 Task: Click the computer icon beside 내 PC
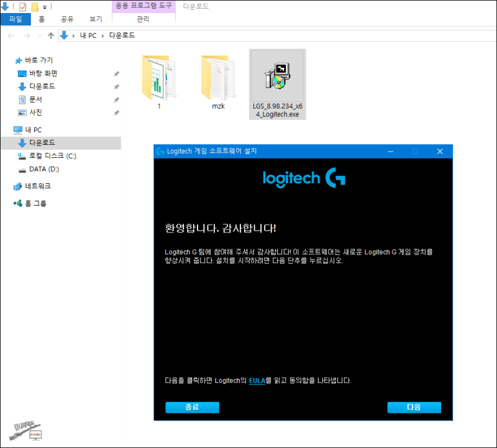(18, 130)
